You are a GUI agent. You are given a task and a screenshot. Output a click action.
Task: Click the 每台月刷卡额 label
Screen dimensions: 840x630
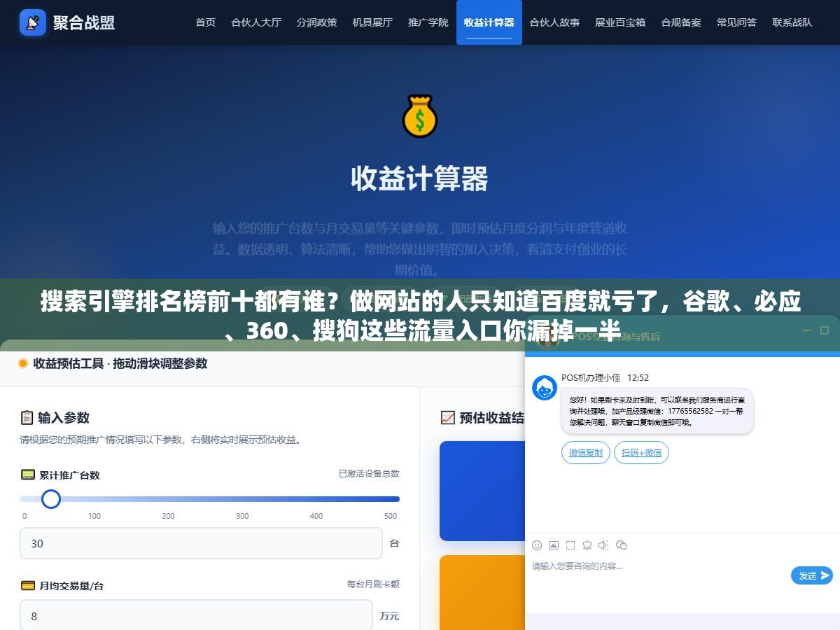pyautogui.click(x=373, y=584)
